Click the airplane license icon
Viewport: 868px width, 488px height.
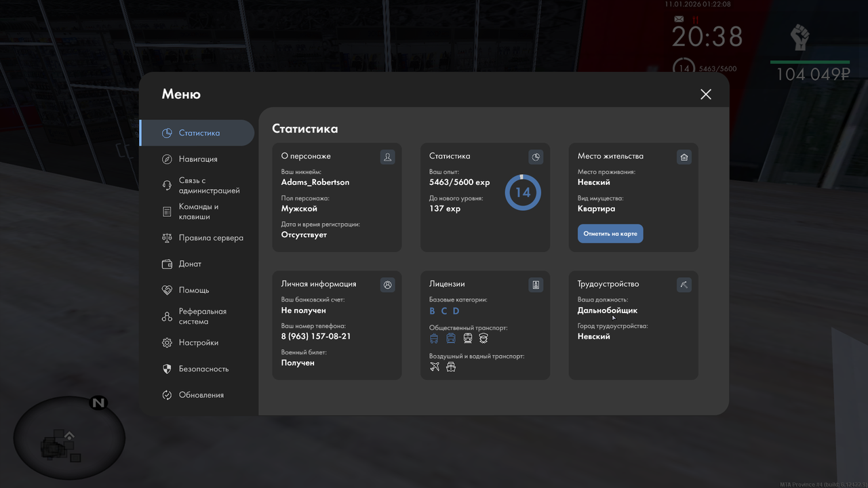[x=435, y=367]
